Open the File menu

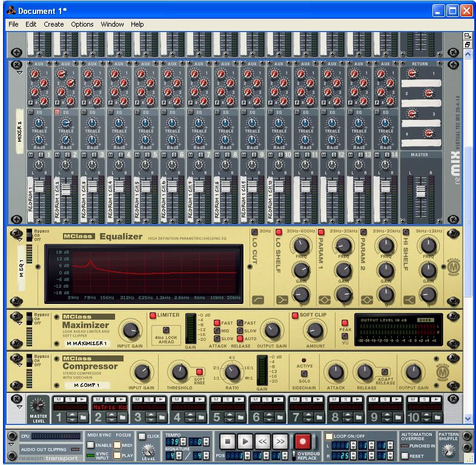[13, 24]
